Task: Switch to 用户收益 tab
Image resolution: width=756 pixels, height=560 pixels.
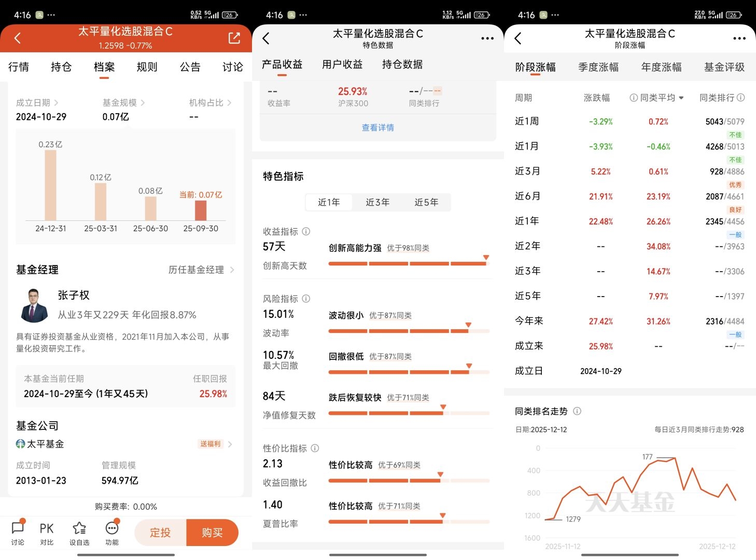Action: pyautogui.click(x=342, y=64)
